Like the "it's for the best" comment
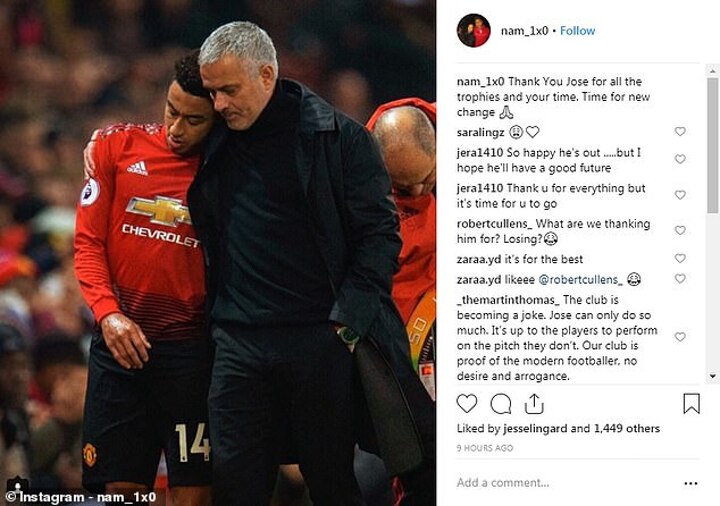720x506 pixels. (680, 259)
